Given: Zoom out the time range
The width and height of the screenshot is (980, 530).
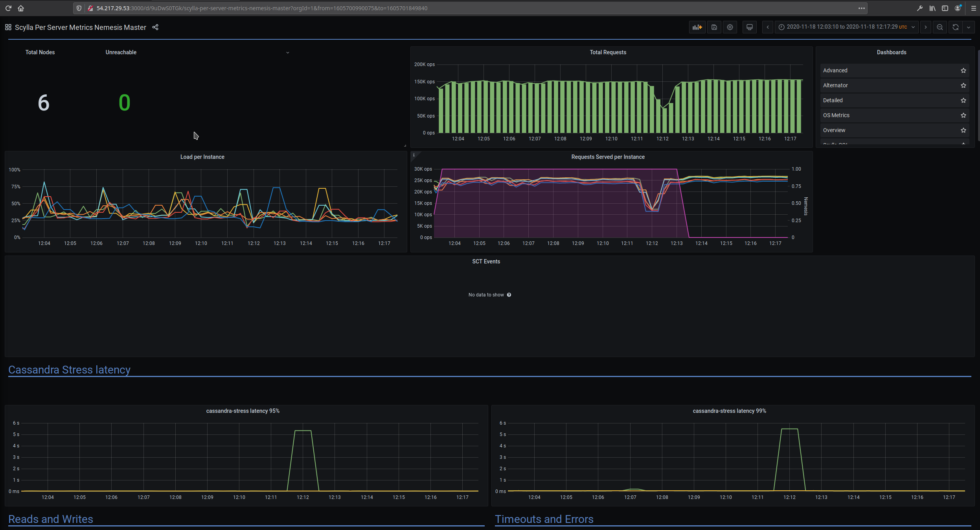Looking at the screenshot, I should [940, 27].
